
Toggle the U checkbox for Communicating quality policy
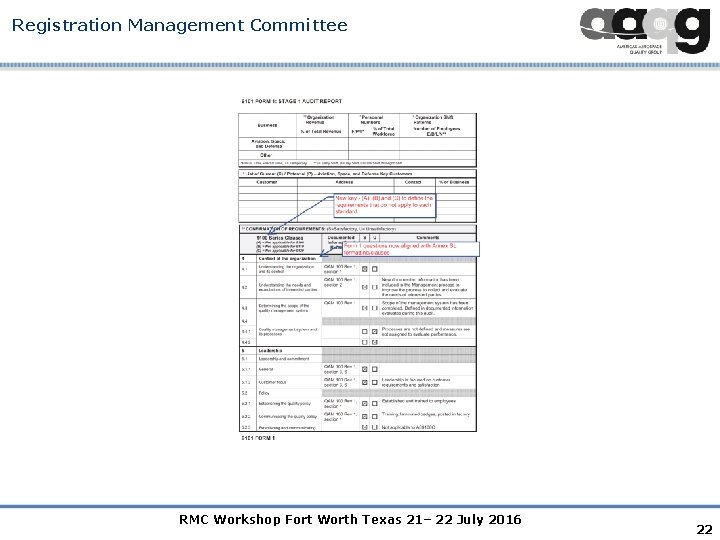(x=375, y=416)
